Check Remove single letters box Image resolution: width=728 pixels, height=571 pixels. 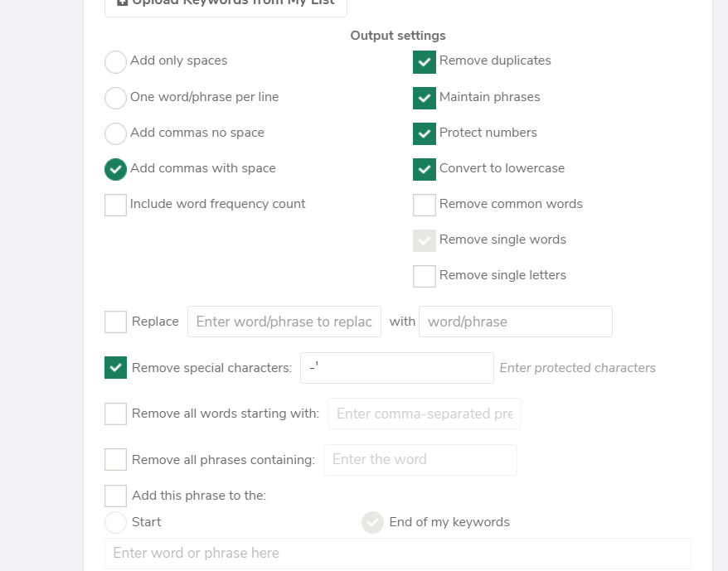[x=425, y=276]
